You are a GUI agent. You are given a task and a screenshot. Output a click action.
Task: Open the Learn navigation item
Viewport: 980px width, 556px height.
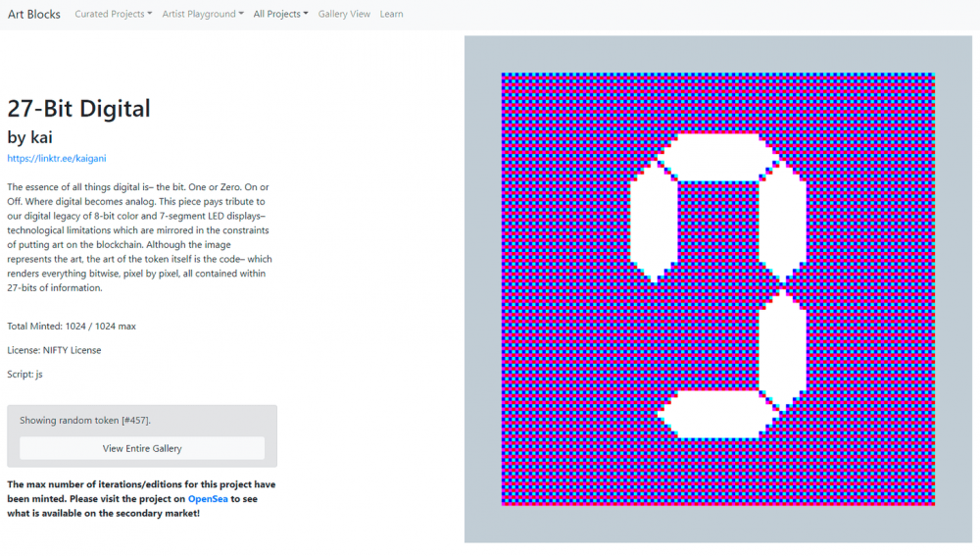391,14
